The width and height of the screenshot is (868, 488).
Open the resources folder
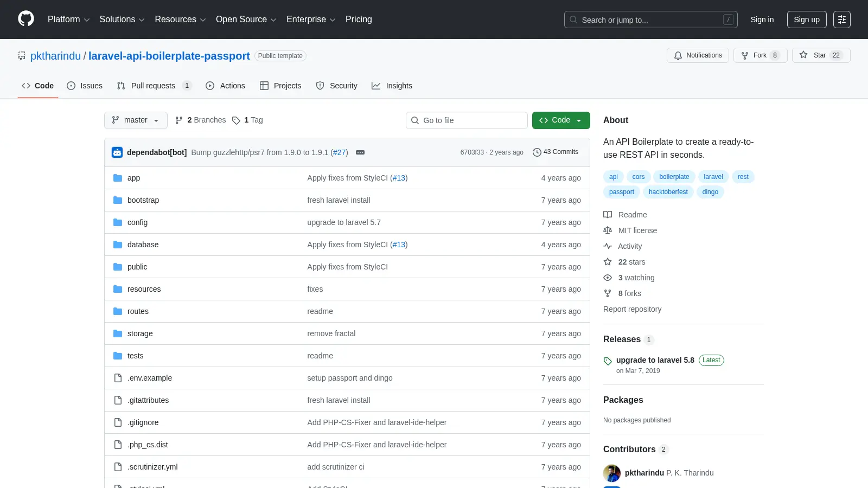tap(144, 289)
